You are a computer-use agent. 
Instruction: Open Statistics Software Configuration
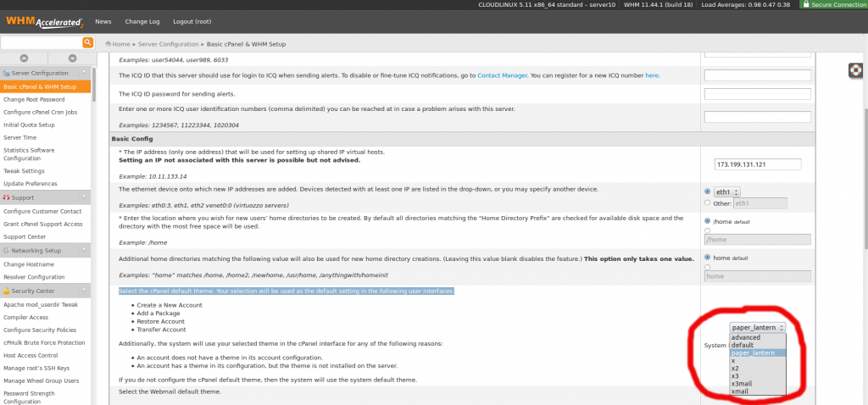[29, 154]
